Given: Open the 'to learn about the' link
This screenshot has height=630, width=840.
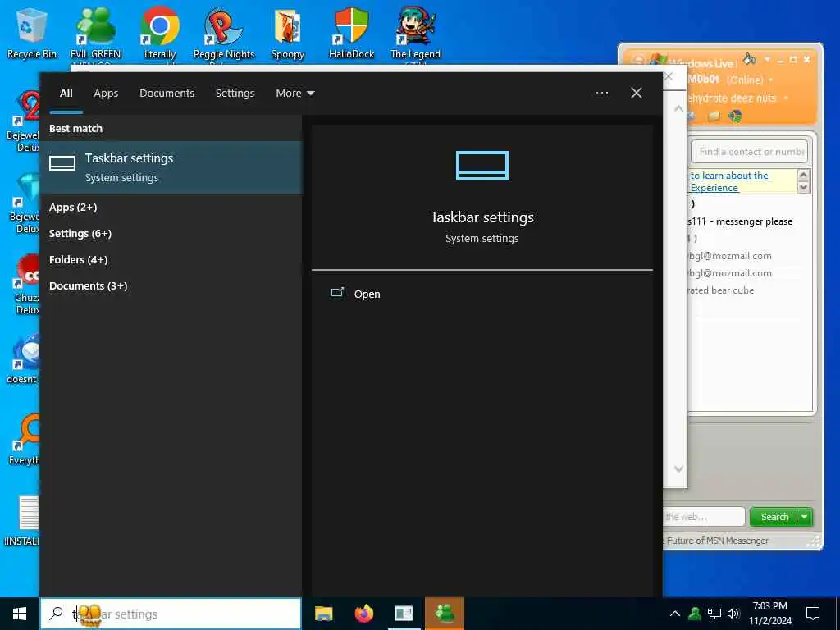Looking at the screenshot, I should click(x=729, y=176).
